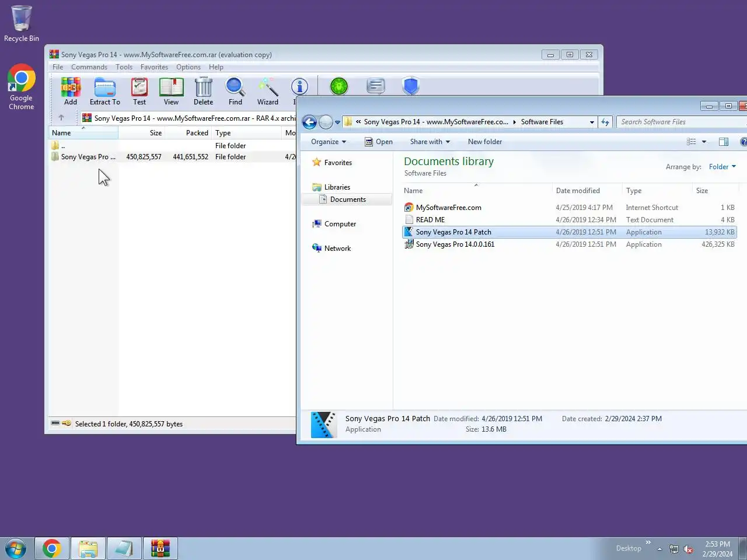Click the muted volume icon in system tray
Image resolution: width=747 pixels, height=560 pixels.
[689, 549]
